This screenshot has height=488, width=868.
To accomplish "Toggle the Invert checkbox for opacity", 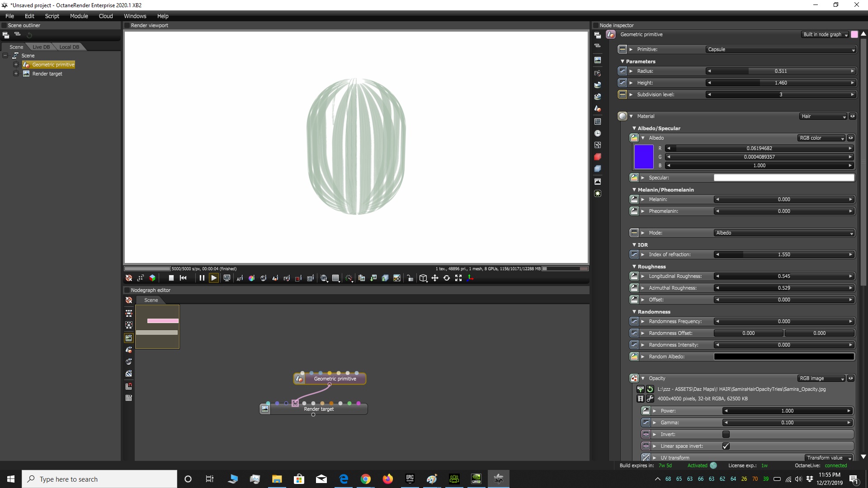I will (x=726, y=434).
